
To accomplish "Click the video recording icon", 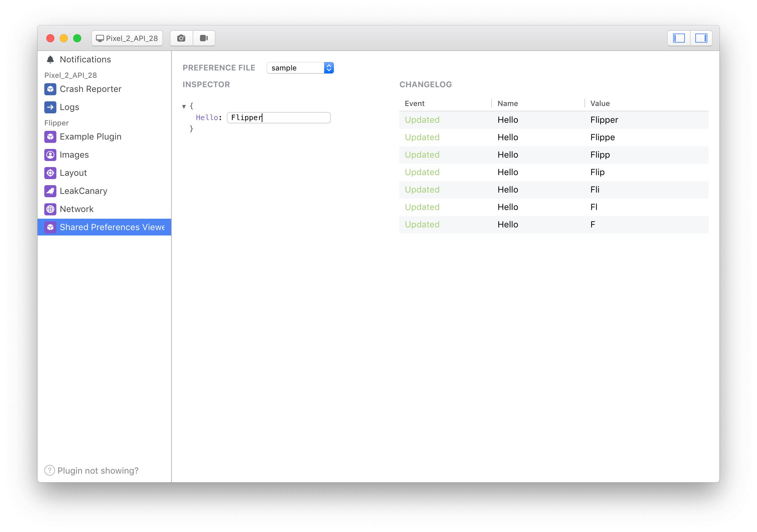I will pos(204,38).
